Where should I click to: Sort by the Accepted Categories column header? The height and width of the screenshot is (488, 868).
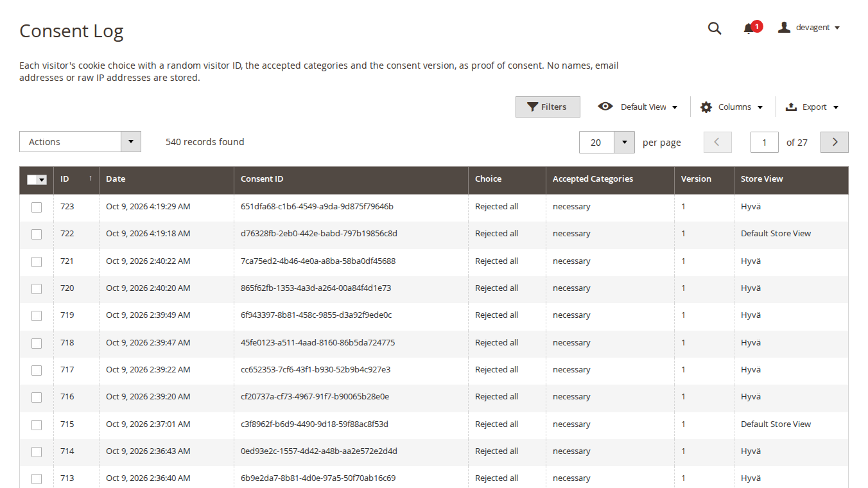[x=610, y=179]
